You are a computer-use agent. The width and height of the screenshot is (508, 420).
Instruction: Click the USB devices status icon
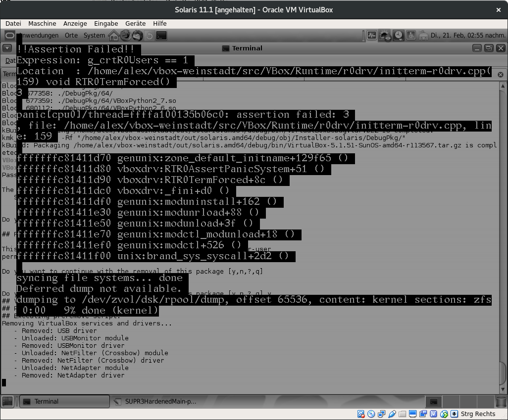pos(392,414)
